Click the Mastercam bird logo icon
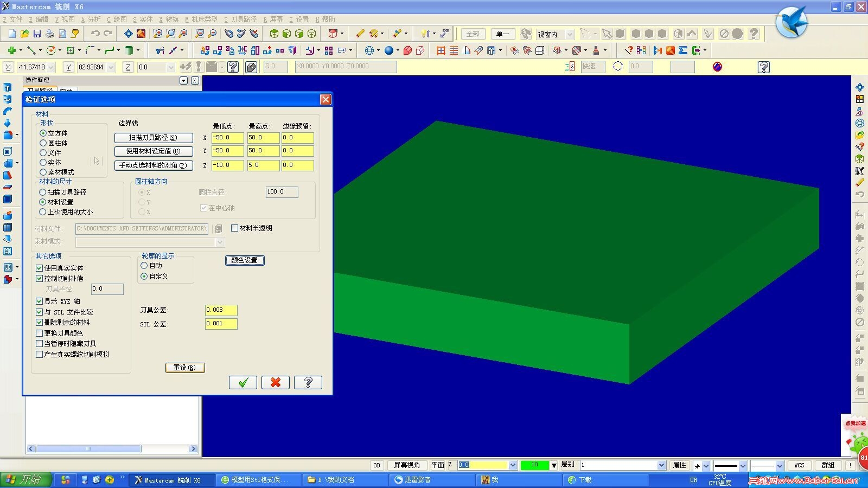This screenshot has height=488, width=868. (x=792, y=22)
